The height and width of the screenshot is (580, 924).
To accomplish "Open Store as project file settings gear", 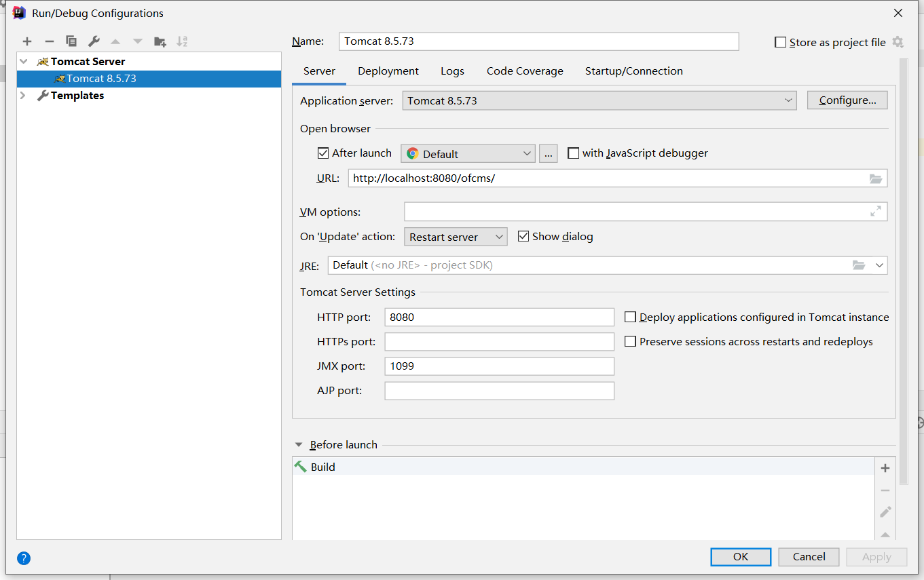I will click(x=898, y=42).
